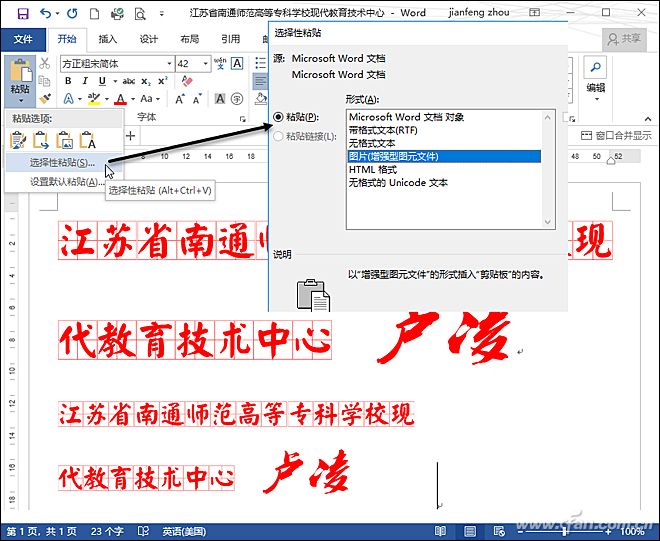
Task: Switch to the 引用 tab
Action: click(x=230, y=39)
